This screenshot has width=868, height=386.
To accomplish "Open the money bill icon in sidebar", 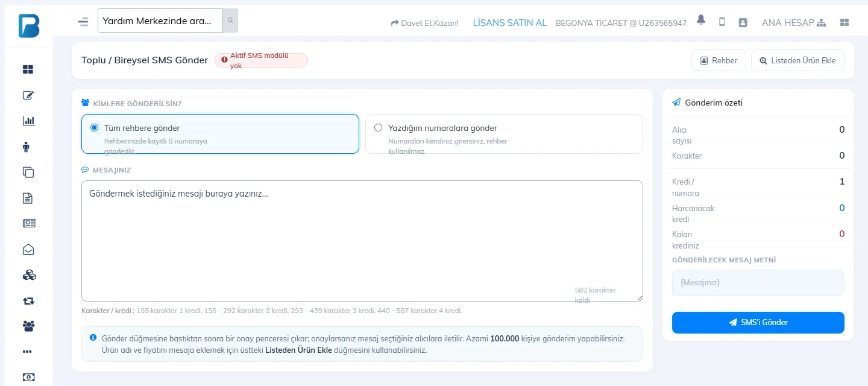I will coord(28,377).
